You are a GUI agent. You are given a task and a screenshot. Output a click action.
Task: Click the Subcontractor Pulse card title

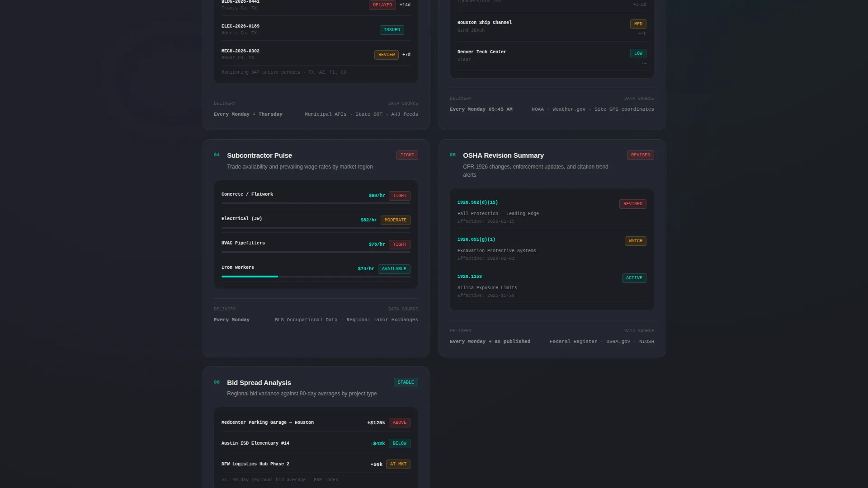coord(259,155)
